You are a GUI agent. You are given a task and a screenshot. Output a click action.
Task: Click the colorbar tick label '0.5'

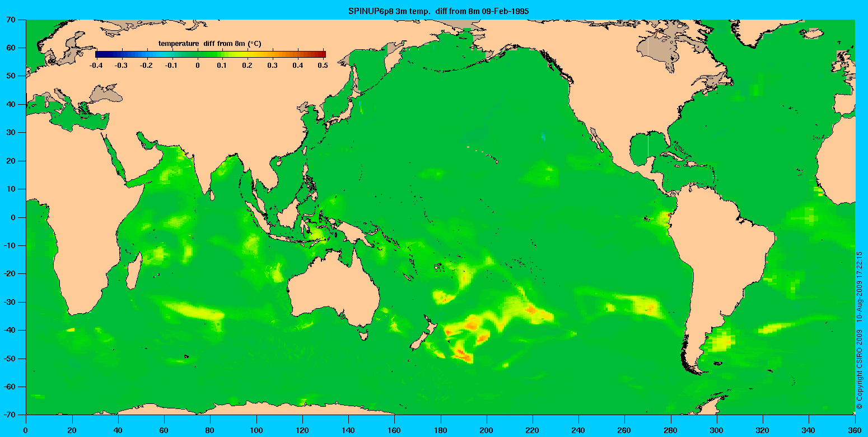coord(323,66)
